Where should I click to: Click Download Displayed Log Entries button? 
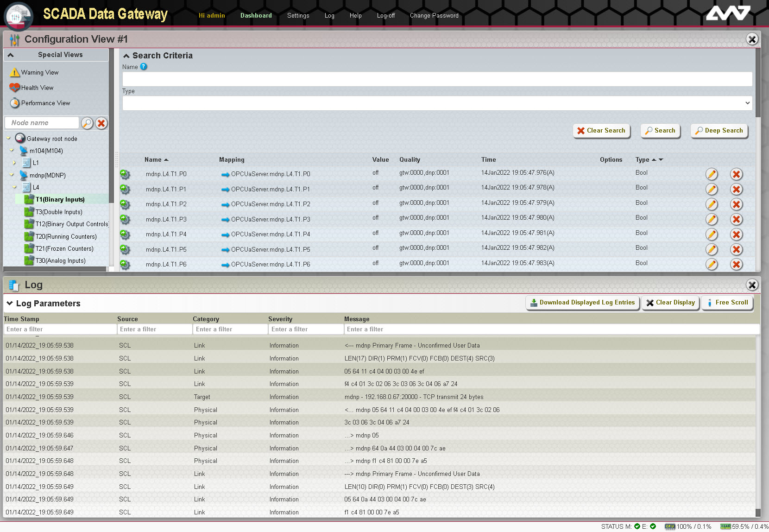coord(582,303)
